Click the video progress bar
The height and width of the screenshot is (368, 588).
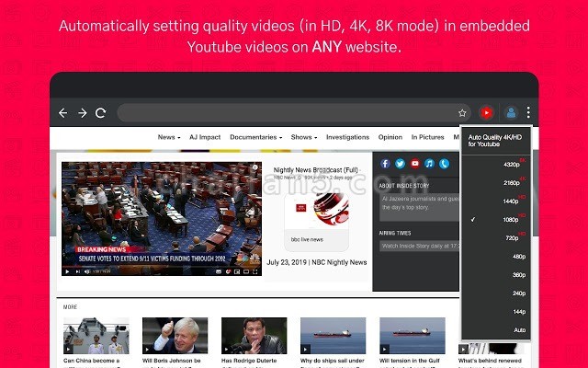point(162,267)
